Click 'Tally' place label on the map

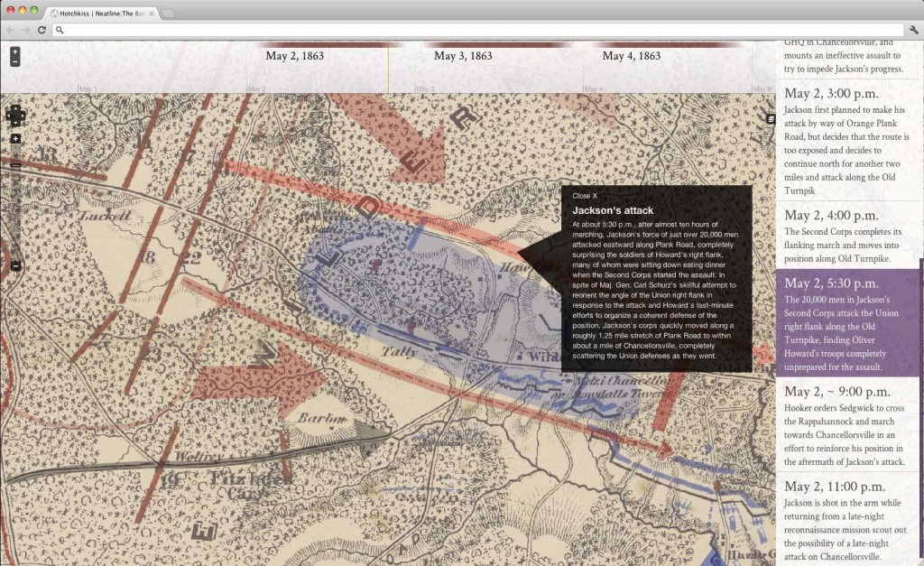400,351
